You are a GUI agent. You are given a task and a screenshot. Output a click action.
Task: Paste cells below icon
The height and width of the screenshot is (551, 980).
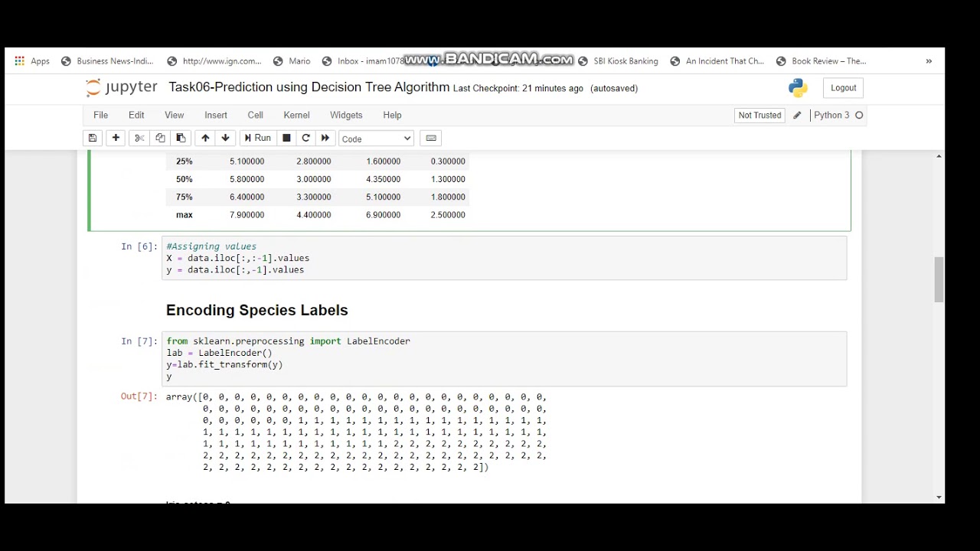point(181,139)
